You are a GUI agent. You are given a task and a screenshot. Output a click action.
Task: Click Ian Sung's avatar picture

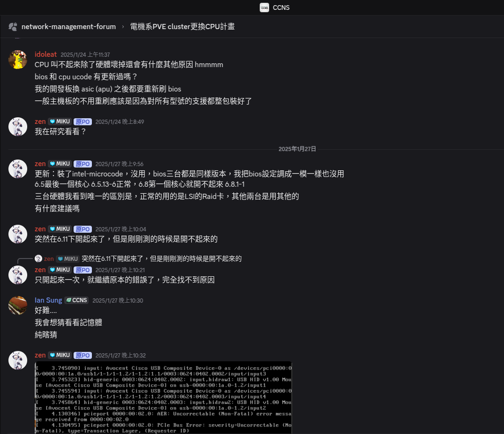[18, 305]
